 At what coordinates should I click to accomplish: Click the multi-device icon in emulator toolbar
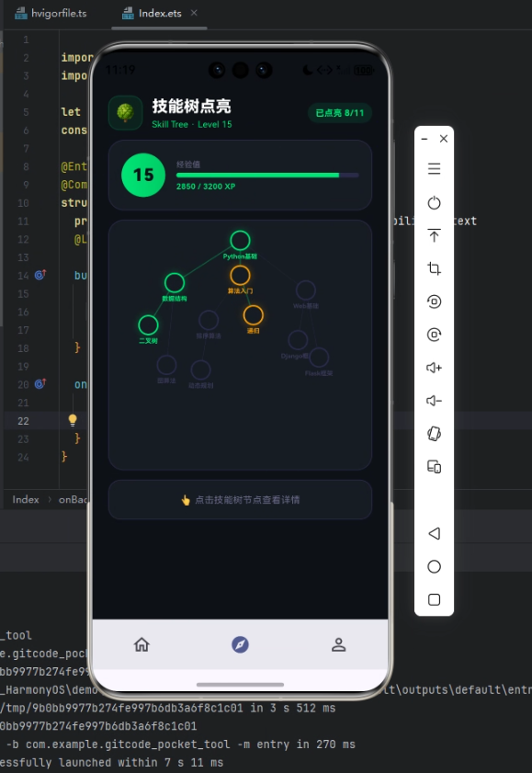[x=434, y=467]
